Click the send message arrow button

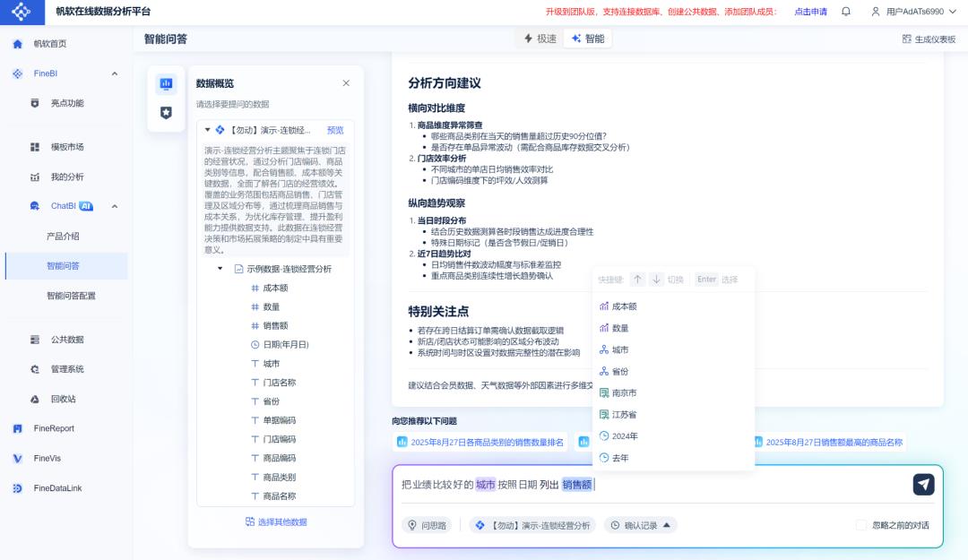tap(923, 484)
